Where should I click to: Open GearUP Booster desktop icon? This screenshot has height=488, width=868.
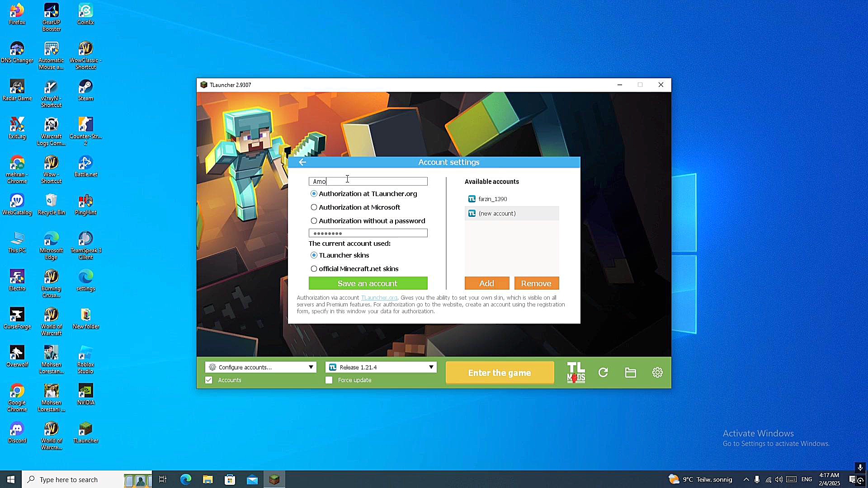[x=52, y=17]
